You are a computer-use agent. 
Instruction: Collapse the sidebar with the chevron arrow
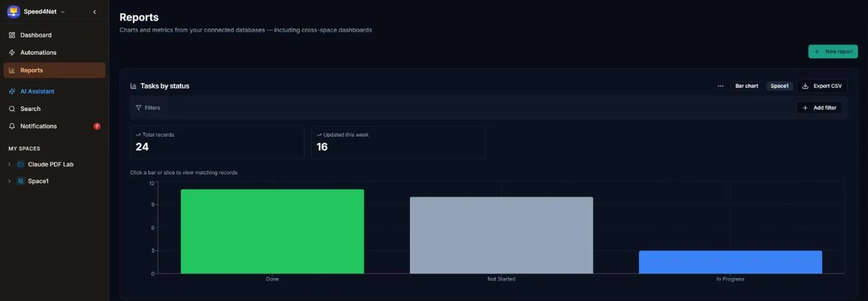[x=94, y=12]
